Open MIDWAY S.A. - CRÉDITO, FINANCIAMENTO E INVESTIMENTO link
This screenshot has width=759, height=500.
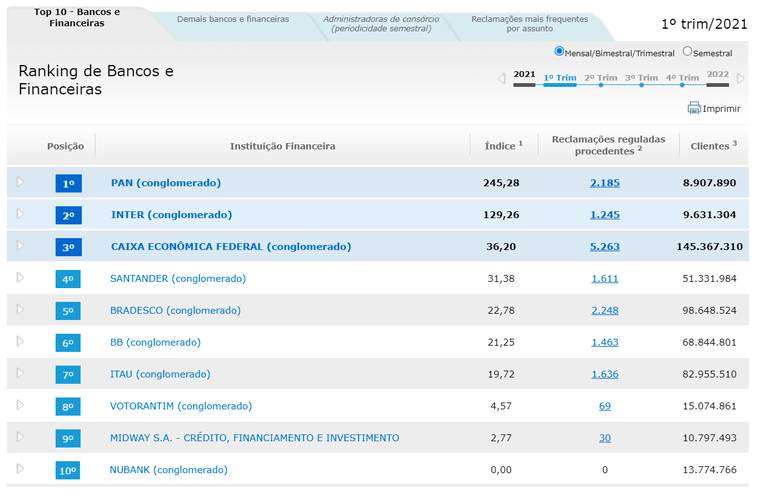(255, 438)
